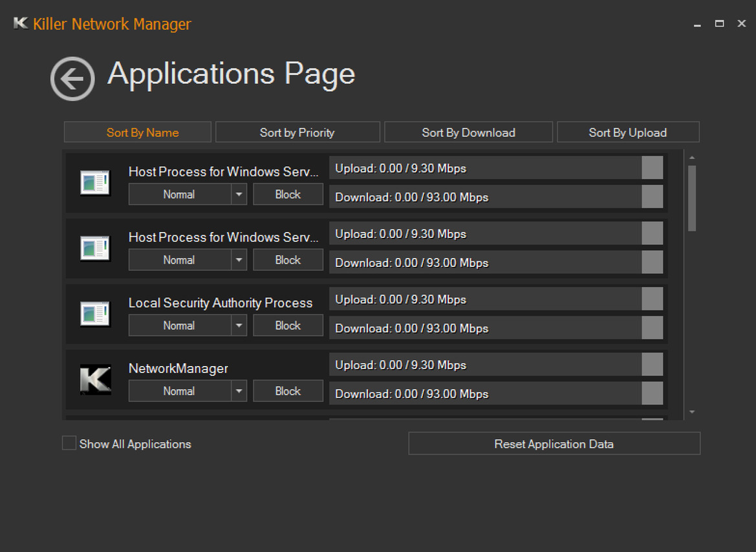Image resolution: width=756 pixels, height=552 pixels.
Task: Adjust Local Security Authority upload limit slider
Action: coord(653,299)
